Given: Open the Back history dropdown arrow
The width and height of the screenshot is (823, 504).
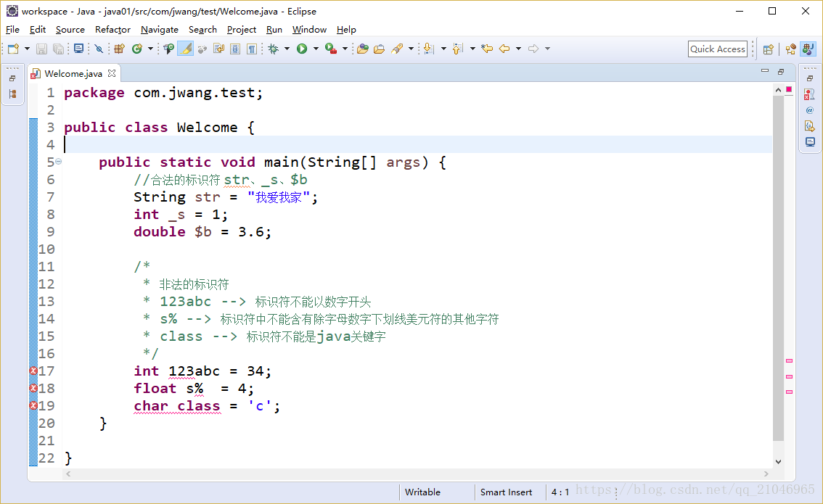Looking at the screenshot, I should 519,49.
